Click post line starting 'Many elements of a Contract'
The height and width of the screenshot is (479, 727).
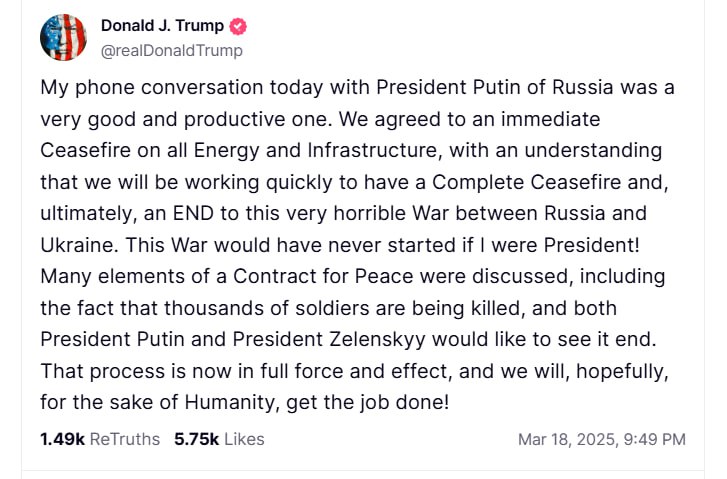click(x=352, y=276)
